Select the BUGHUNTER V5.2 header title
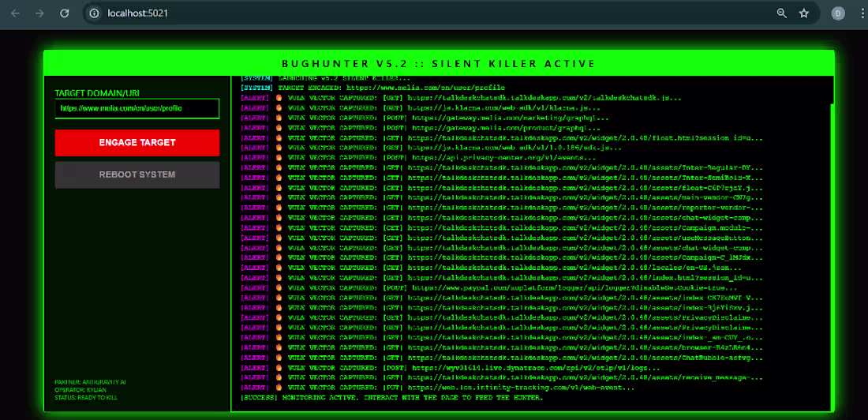This screenshot has width=868, height=420. [x=439, y=64]
